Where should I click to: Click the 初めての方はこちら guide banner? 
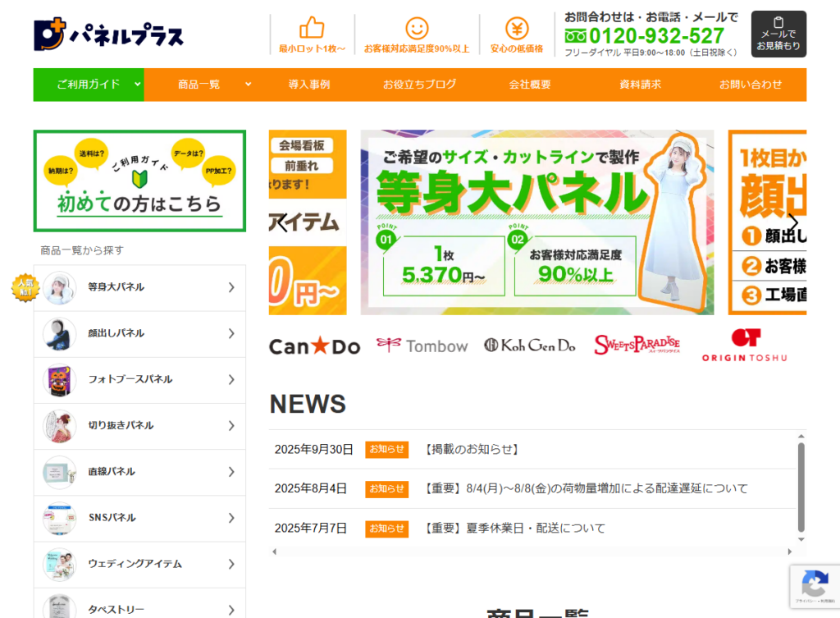139,181
